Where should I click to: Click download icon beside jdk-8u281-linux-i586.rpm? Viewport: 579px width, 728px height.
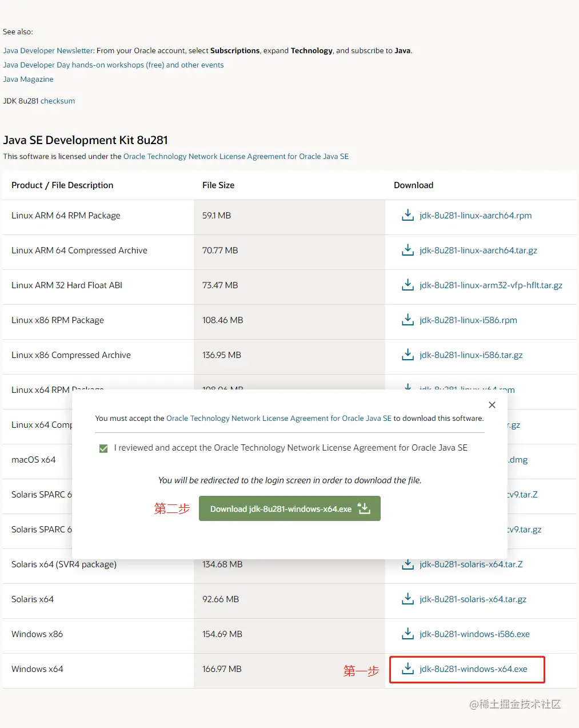(x=408, y=320)
